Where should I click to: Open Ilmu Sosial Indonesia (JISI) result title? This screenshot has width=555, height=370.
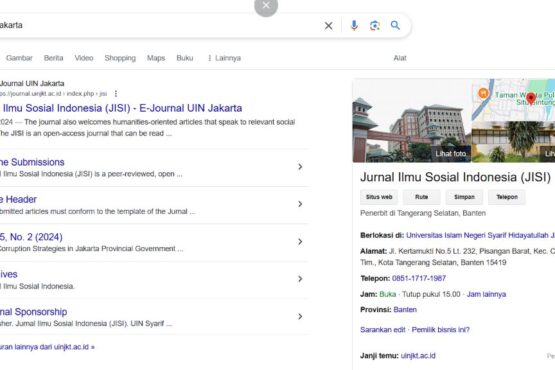pos(122,108)
